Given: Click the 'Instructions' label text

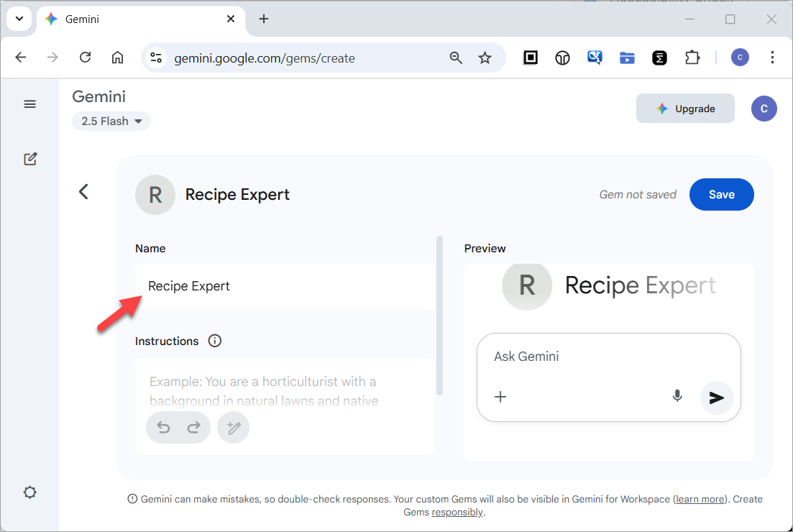Looking at the screenshot, I should pos(166,341).
